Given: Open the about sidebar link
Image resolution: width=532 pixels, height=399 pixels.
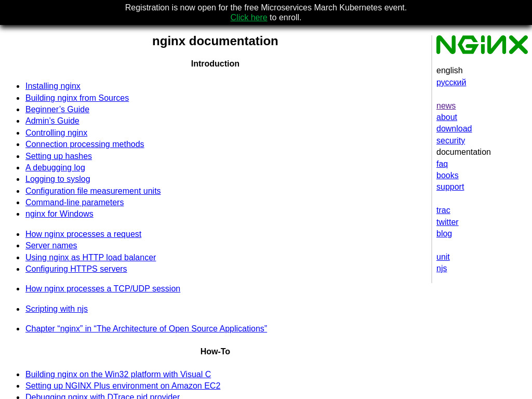Looking at the screenshot, I should point(446,117).
